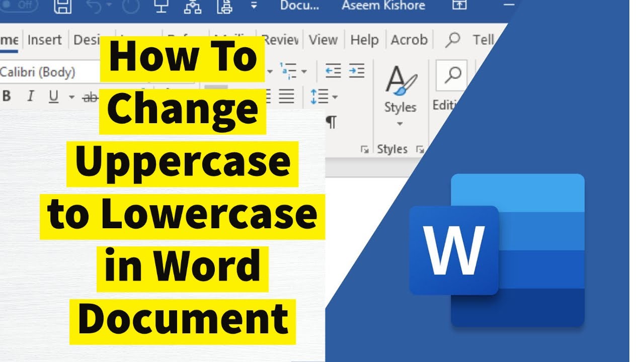This screenshot has width=644, height=362.
Task: Toggle Bold formatting
Action: click(7, 96)
